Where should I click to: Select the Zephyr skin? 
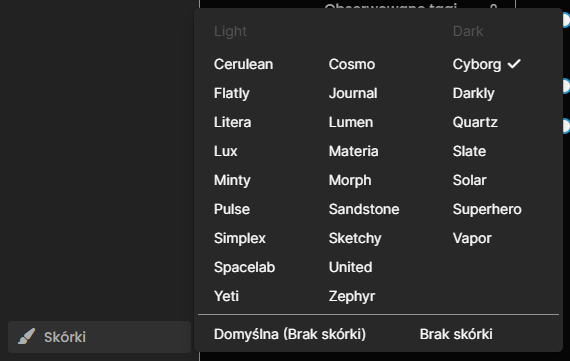pos(352,296)
